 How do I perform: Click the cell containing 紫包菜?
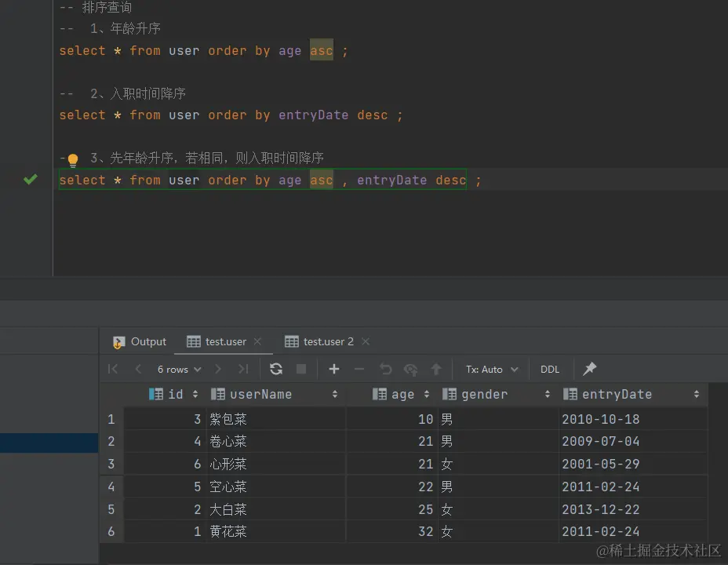pos(277,419)
